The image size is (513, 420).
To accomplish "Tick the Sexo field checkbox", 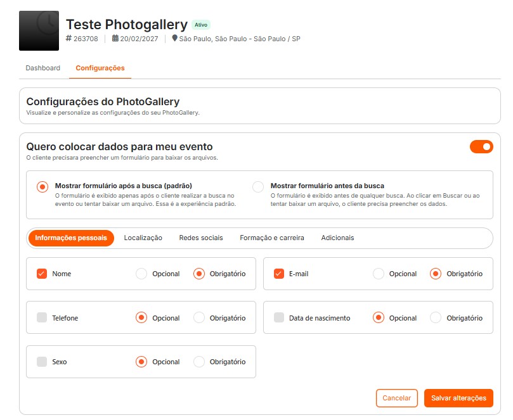I will coord(42,362).
